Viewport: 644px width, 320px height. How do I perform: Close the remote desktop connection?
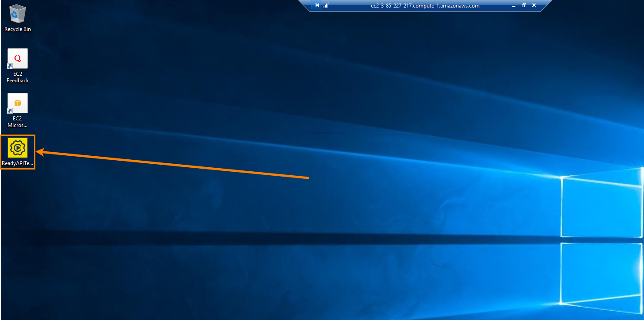534,5
